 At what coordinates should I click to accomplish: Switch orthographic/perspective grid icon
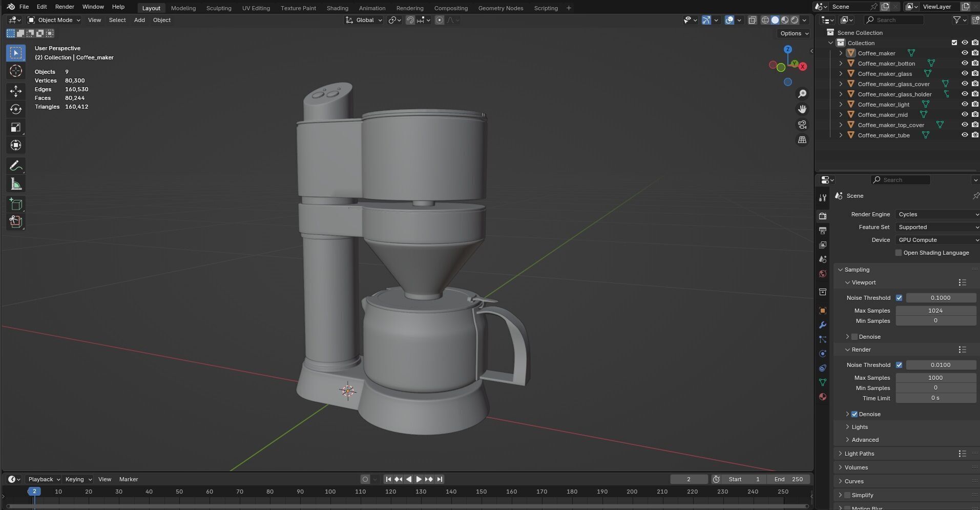[802, 140]
